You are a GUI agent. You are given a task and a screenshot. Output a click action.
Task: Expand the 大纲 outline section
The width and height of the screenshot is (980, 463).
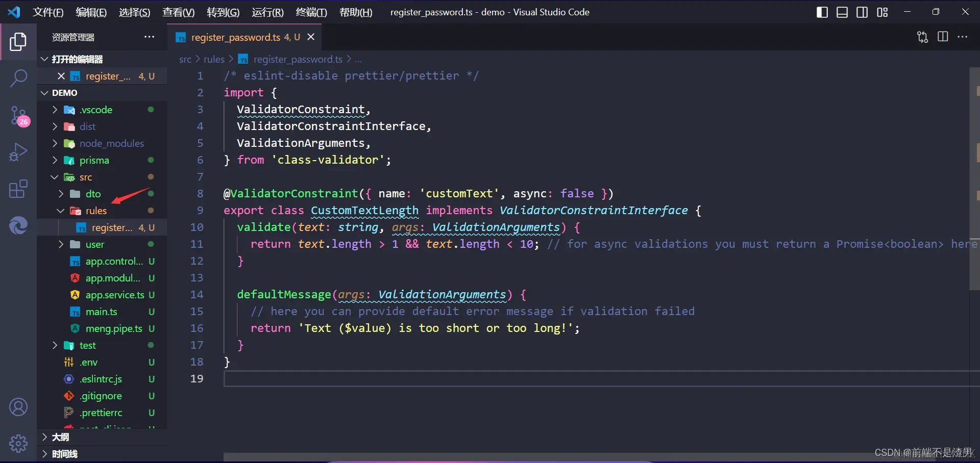coord(102,437)
